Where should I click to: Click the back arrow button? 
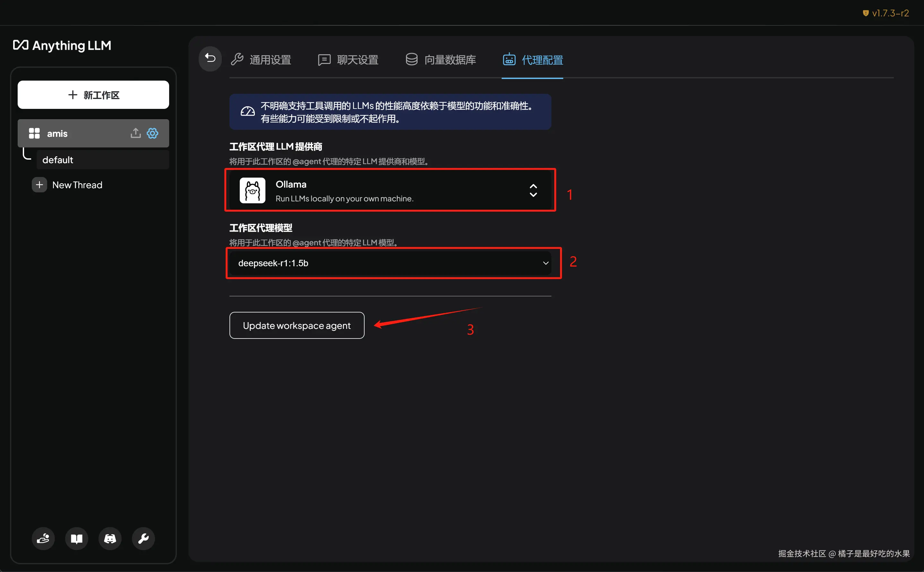coord(210,59)
